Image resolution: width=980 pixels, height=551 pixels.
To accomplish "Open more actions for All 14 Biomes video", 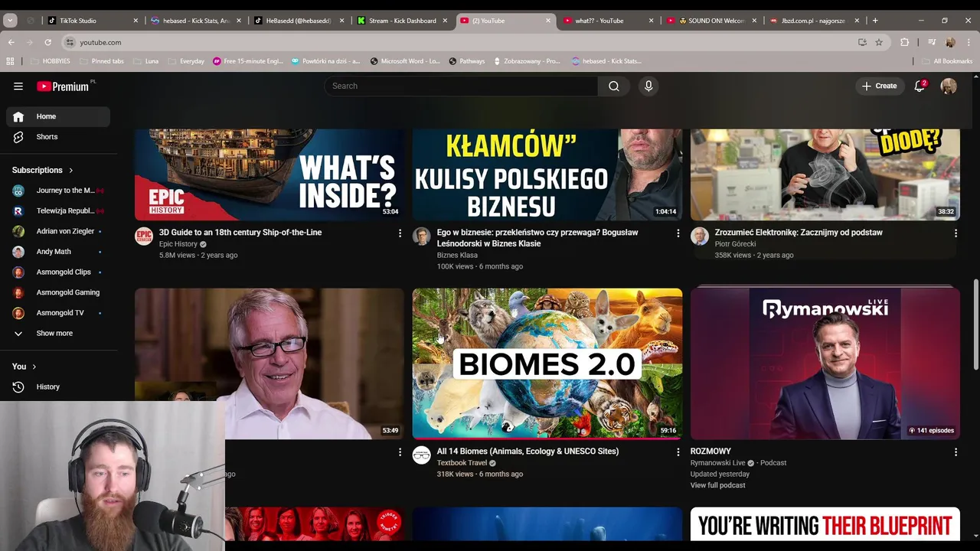I will click(x=678, y=452).
